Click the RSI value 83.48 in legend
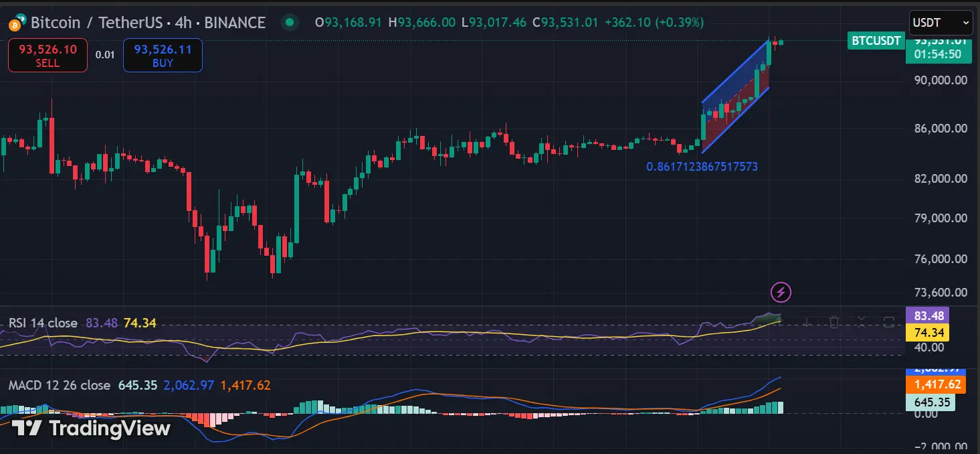Image resolution: width=980 pixels, height=454 pixels. (x=102, y=323)
